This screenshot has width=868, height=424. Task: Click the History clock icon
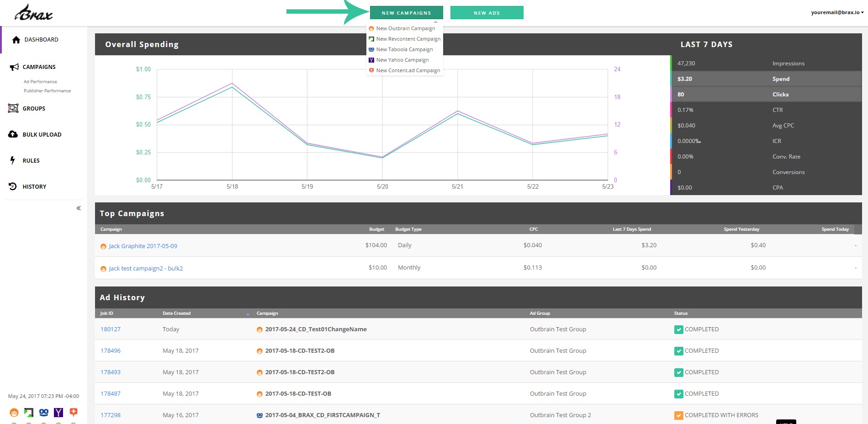coord(13,186)
